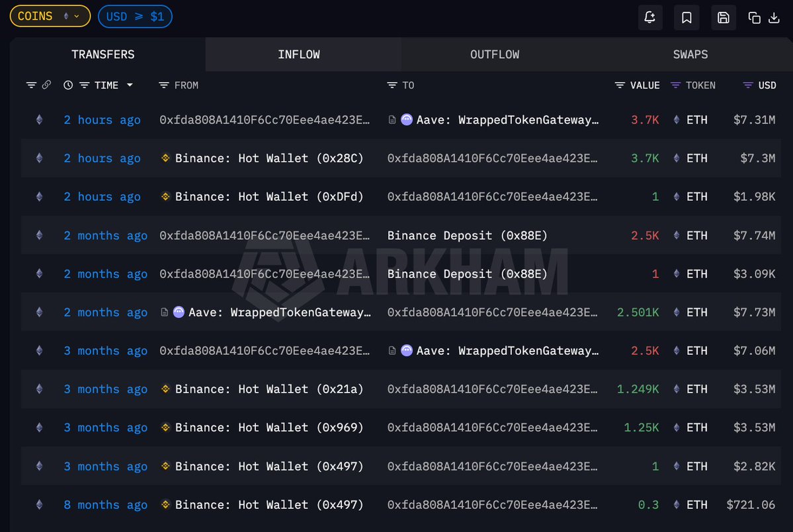Click the Binance logo in the $7.3M row
This screenshot has height=532, width=793.
[x=165, y=158]
